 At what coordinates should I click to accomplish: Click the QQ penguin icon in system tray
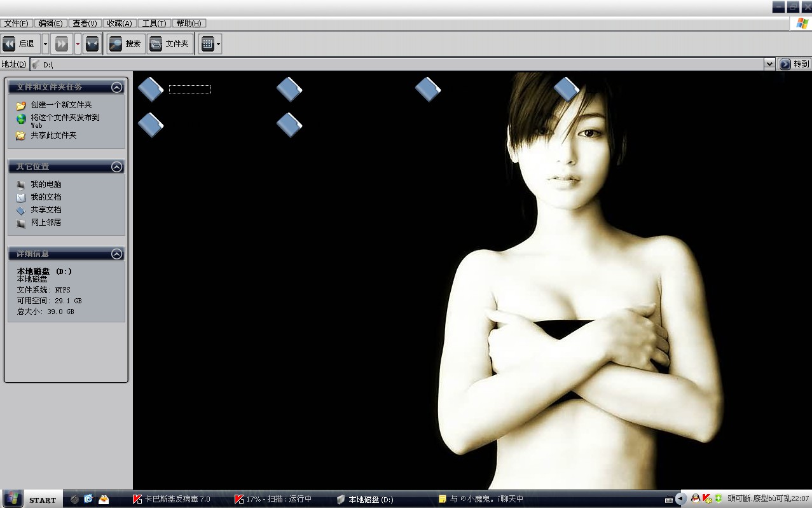click(x=695, y=498)
